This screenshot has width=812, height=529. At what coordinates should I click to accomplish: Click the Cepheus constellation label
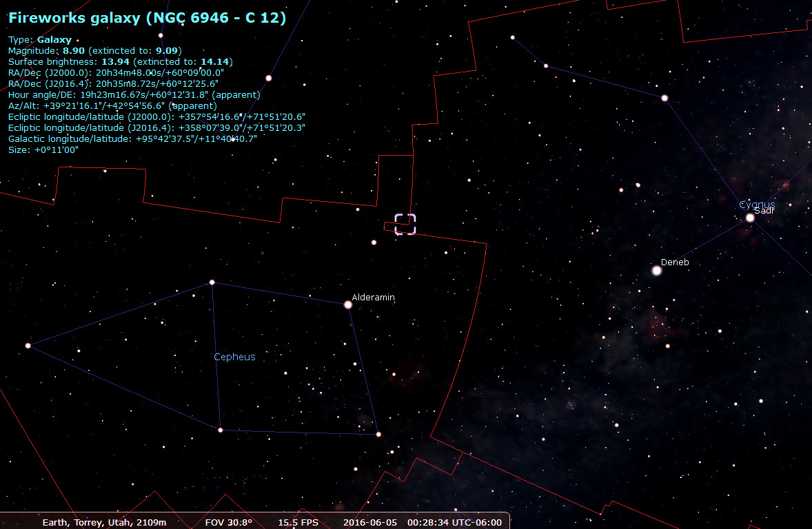point(234,357)
